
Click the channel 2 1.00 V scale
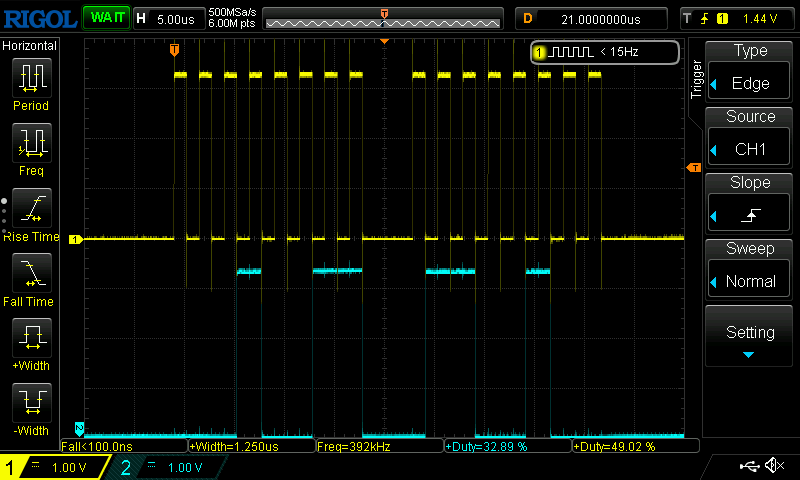185,468
